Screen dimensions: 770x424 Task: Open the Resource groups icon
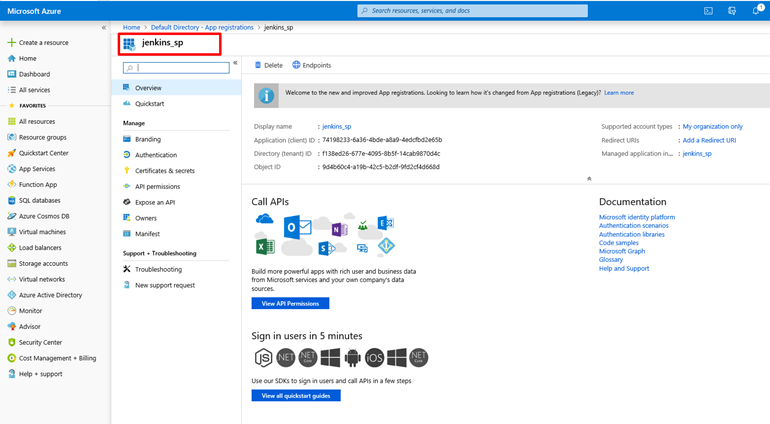point(12,137)
